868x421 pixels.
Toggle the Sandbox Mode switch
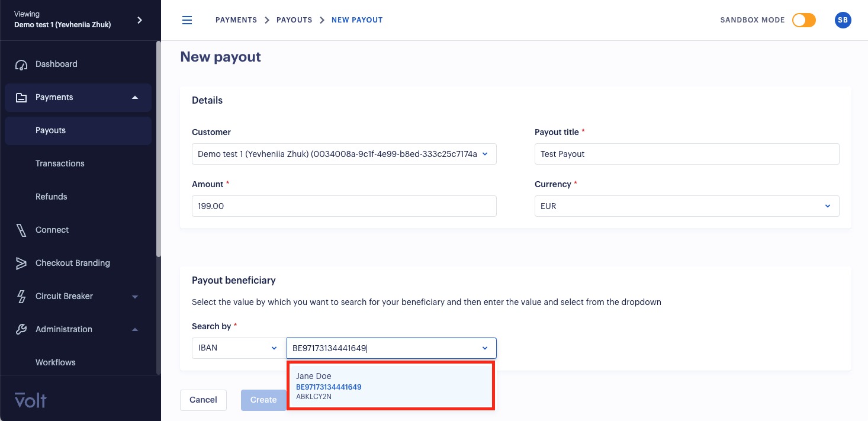click(804, 20)
